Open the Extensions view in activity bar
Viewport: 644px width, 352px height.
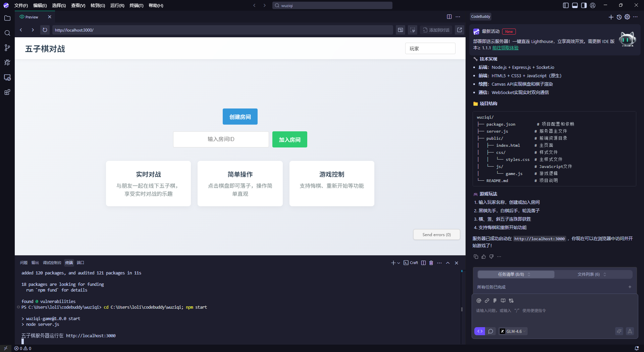pyautogui.click(x=7, y=92)
